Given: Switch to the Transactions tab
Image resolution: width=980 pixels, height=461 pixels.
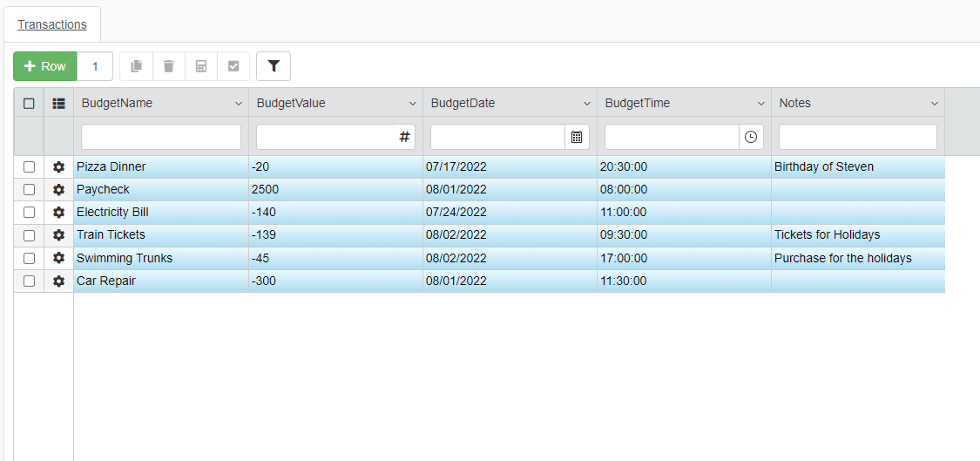Looking at the screenshot, I should click(52, 24).
